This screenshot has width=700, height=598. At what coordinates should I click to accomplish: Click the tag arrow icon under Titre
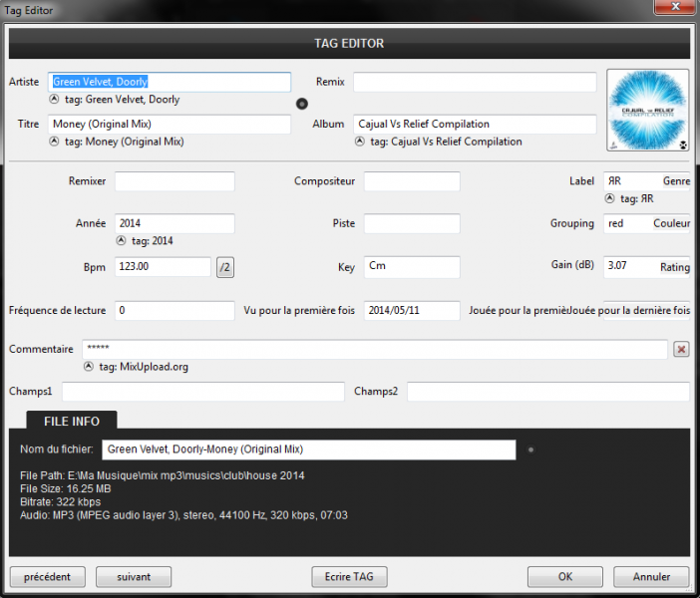pyautogui.click(x=54, y=142)
